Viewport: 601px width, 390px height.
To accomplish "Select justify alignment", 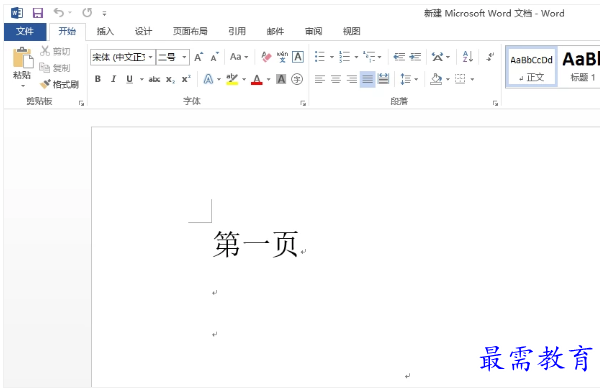I will pos(368,79).
